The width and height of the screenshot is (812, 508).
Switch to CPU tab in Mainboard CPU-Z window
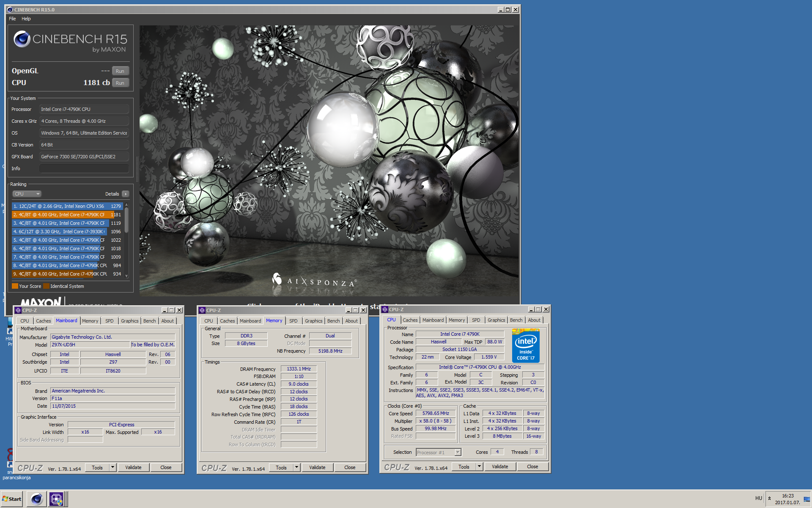tap(25, 321)
